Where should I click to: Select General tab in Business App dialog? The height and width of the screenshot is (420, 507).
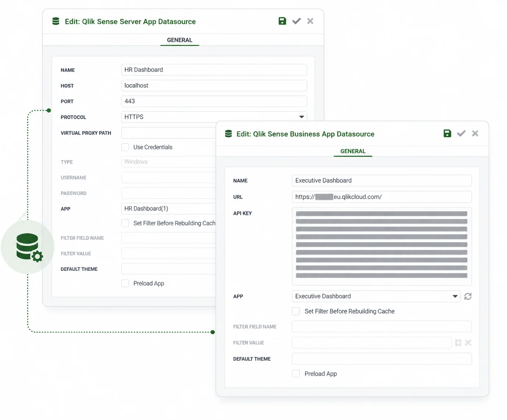click(353, 151)
